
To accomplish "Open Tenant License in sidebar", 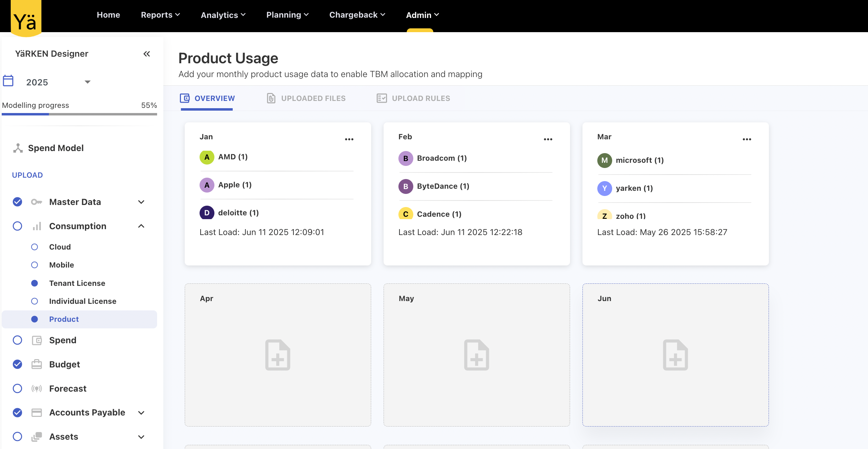I will tap(77, 283).
